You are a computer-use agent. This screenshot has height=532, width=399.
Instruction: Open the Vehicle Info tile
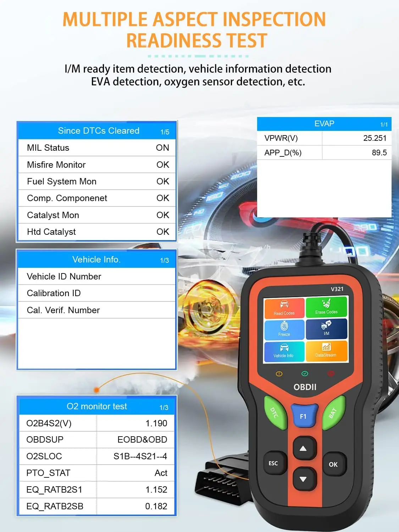point(284,351)
